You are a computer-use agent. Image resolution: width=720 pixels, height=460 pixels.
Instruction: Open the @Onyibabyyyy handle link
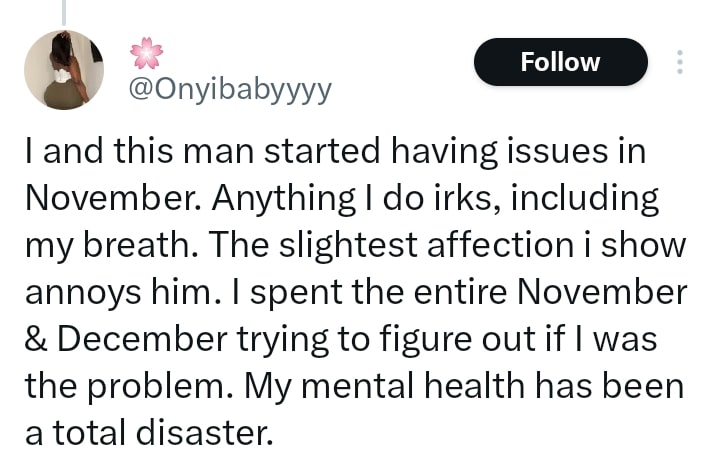tap(230, 91)
